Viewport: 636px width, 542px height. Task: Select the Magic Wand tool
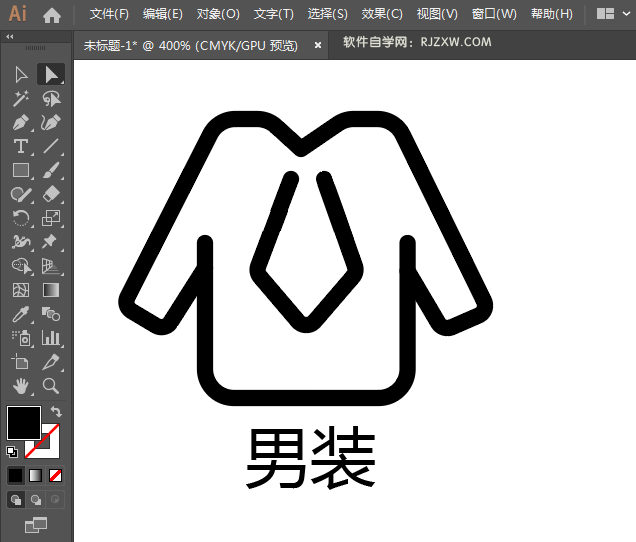pyautogui.click(x=21, y=99)
